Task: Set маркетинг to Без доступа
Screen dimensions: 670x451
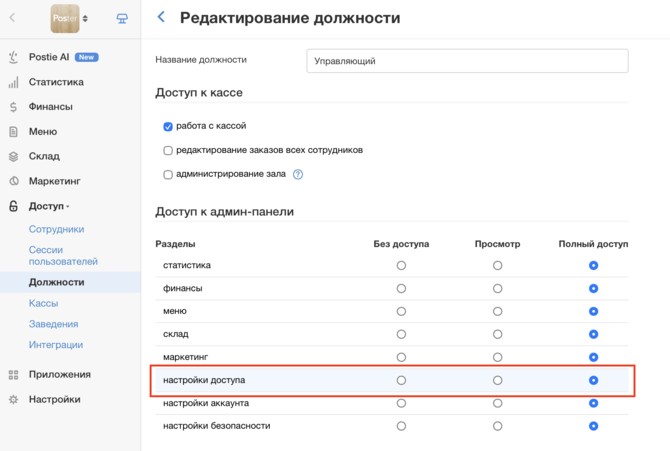Action: (401, 357)
